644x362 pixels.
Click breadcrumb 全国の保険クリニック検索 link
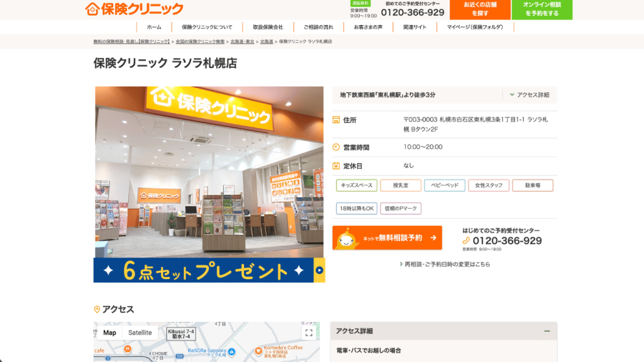(x=200, y=41)
